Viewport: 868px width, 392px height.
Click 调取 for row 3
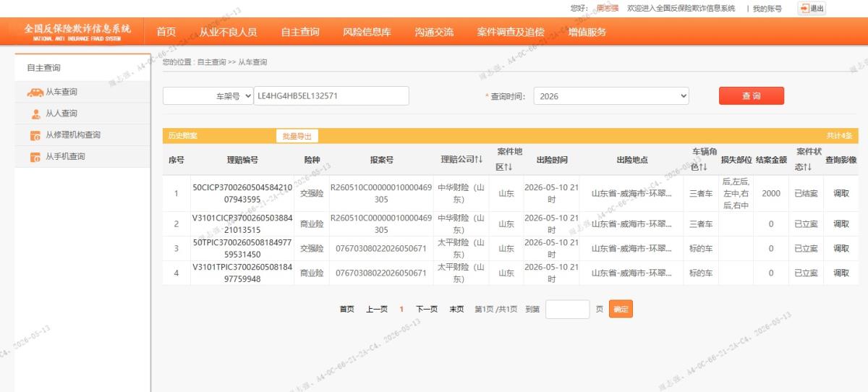[x=841, y=249]
